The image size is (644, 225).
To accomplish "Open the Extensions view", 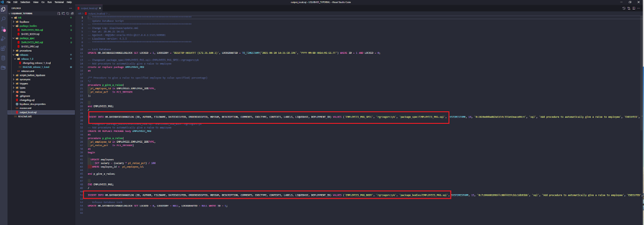I will [x=3, y=48].
